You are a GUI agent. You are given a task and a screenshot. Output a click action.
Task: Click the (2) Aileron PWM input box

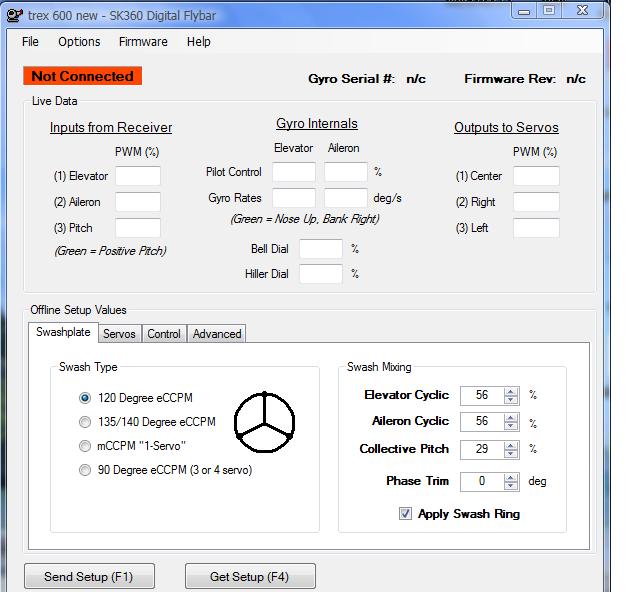(138, 202)
